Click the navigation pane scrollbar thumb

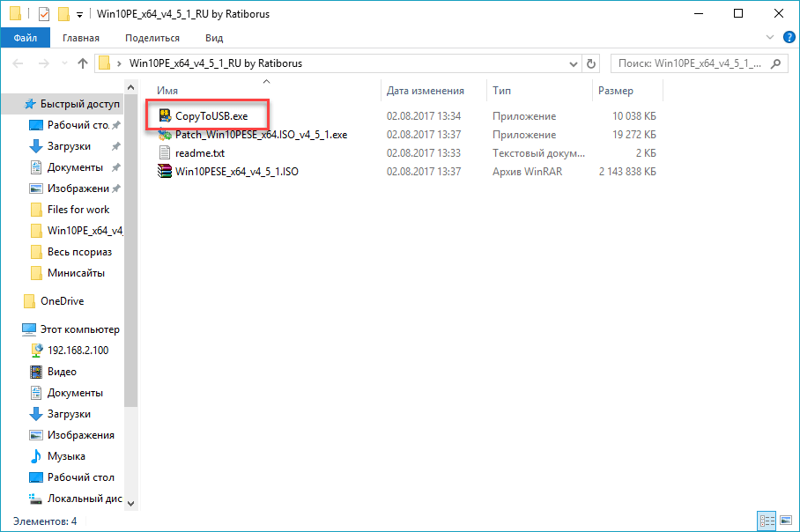(130, 251)
